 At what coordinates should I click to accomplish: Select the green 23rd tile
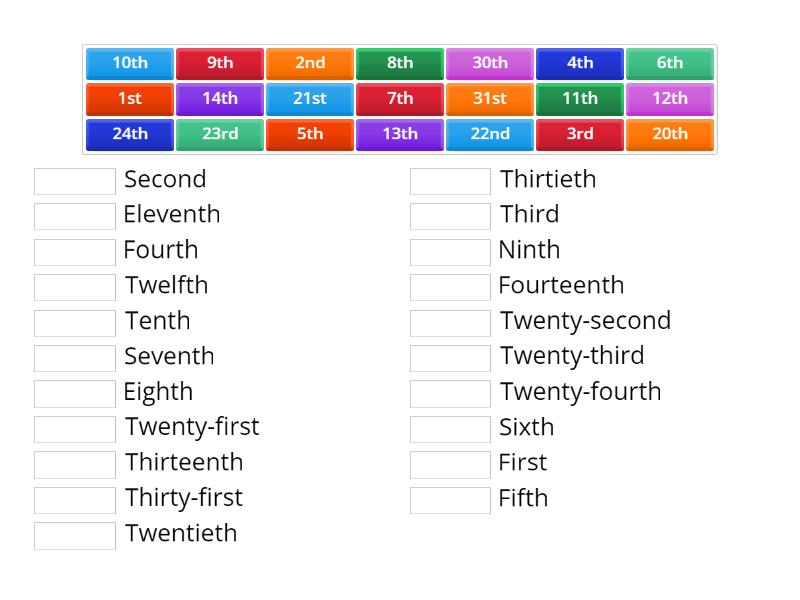(219, 134)
